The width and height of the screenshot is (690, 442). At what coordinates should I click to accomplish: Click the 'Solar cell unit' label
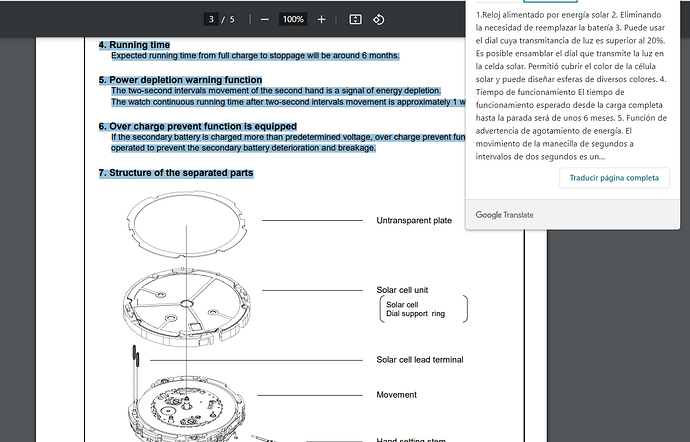[x=402, y=290]
